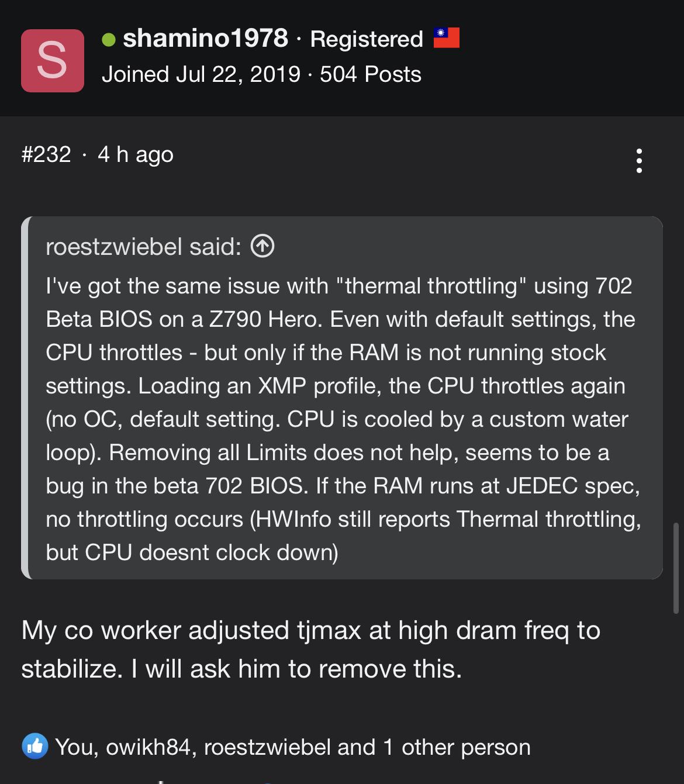
Task: Jump to quoted post via up-arrow icon
Action: tap(262, 247)
